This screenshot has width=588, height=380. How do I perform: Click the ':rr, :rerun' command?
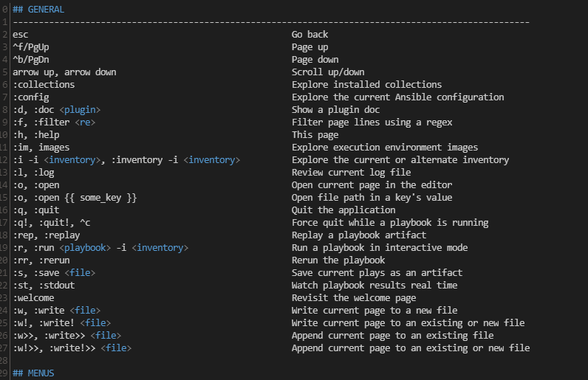[41, 260]
